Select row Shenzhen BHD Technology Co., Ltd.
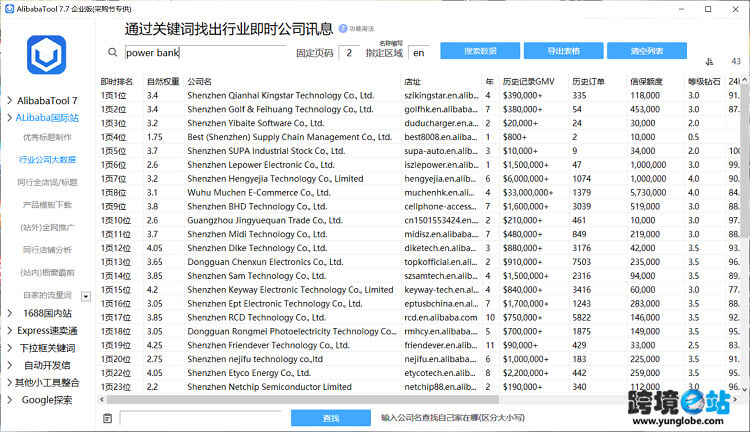This screenshot has width=750, height=432. point(419,207)
